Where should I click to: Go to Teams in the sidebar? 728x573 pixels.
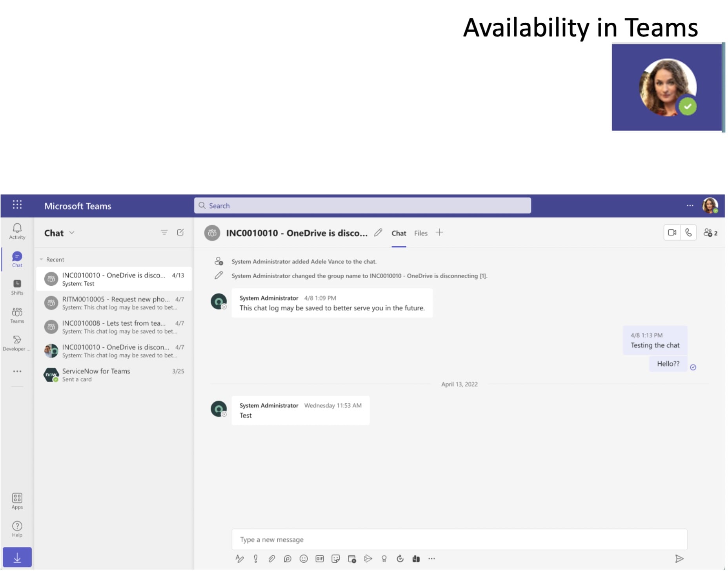pos(17,316)
